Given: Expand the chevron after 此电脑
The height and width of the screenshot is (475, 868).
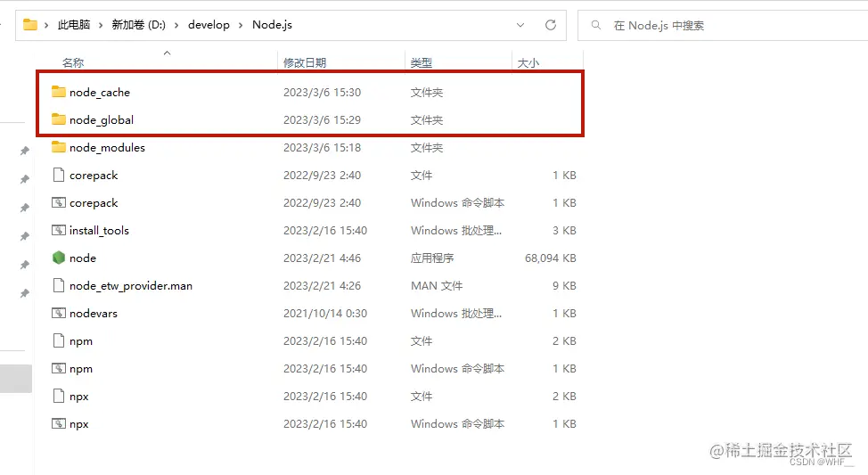Looking at the screenshot, I should pos(101,25).
